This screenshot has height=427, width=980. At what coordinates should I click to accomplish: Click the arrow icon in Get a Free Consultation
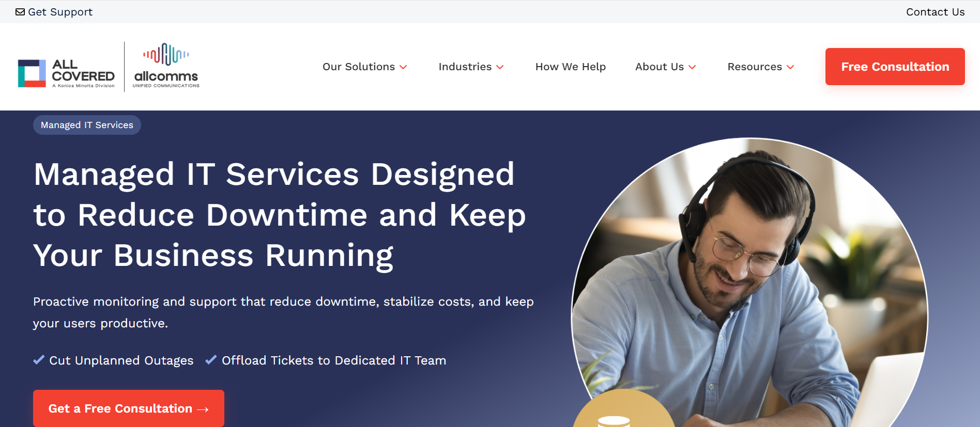click(203, 409)
